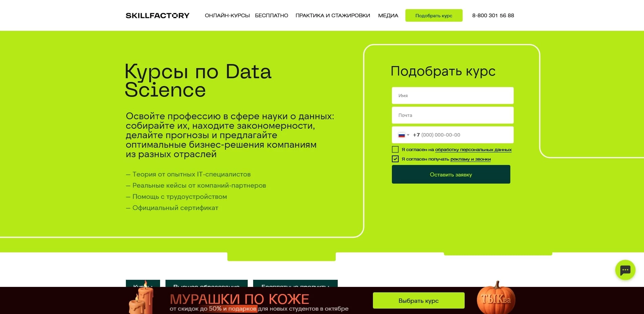This screenshot has width=644, height=314.
Task: Open the обработку персональных данных link
Action: pyautogui.click(x=473, y=149)
